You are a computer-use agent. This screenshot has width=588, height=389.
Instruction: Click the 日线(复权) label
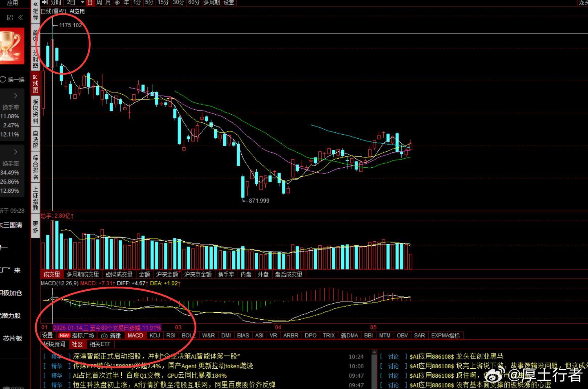(x=54, y=11)
